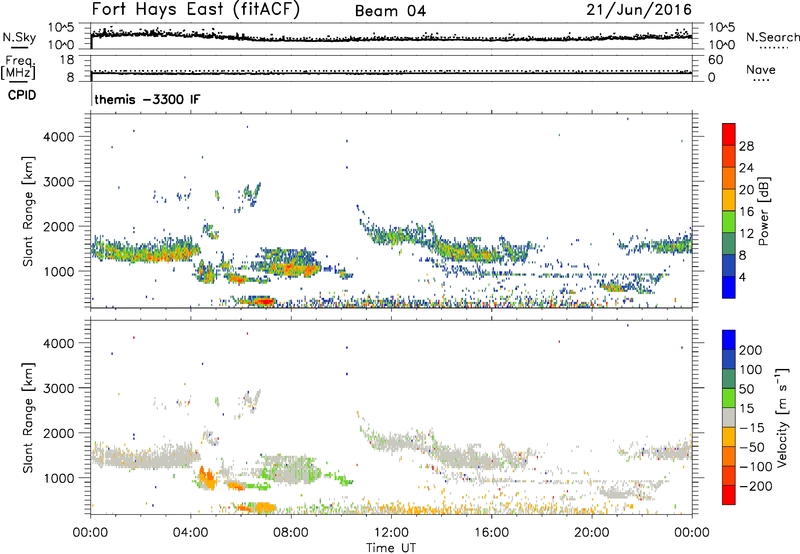
Task: Click the 'Freq. [MHz]' label
Action: (18, 67)
